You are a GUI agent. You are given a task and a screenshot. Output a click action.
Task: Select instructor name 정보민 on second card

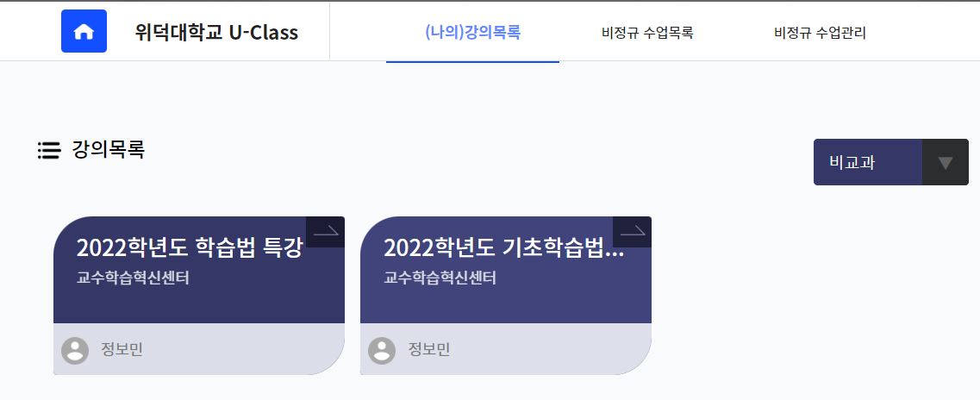pyautogui.click(x=428, y=349)
